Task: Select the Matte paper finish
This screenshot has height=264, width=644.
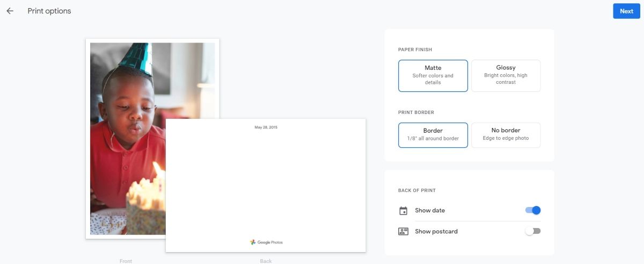Action: pyautogui.click(x=433, y=75)
